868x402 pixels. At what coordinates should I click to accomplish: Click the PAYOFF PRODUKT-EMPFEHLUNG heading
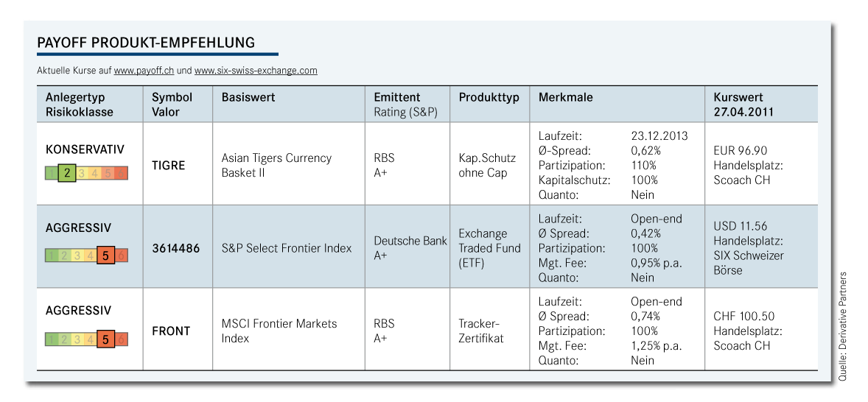coord(146,43)
